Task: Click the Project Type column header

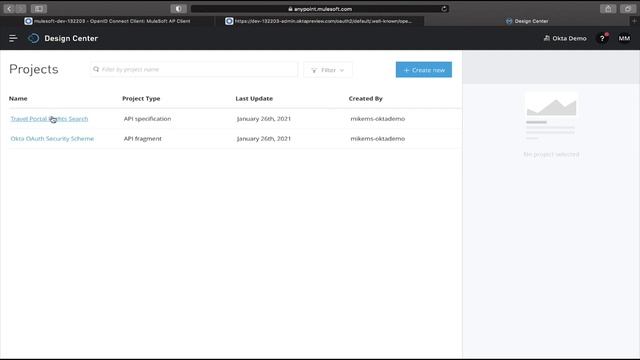Action: coord(141,98)
